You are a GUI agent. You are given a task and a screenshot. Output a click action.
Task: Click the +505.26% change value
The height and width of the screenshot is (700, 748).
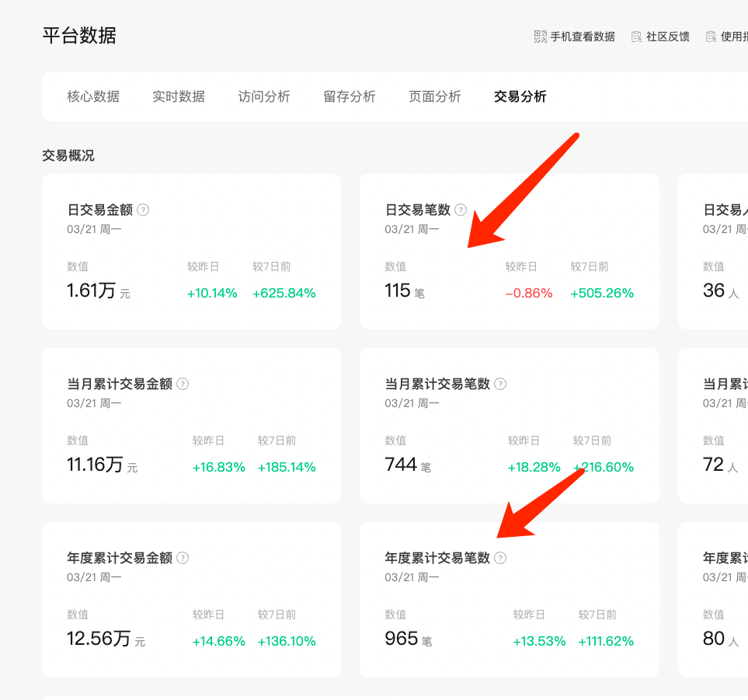pos(602,293)
